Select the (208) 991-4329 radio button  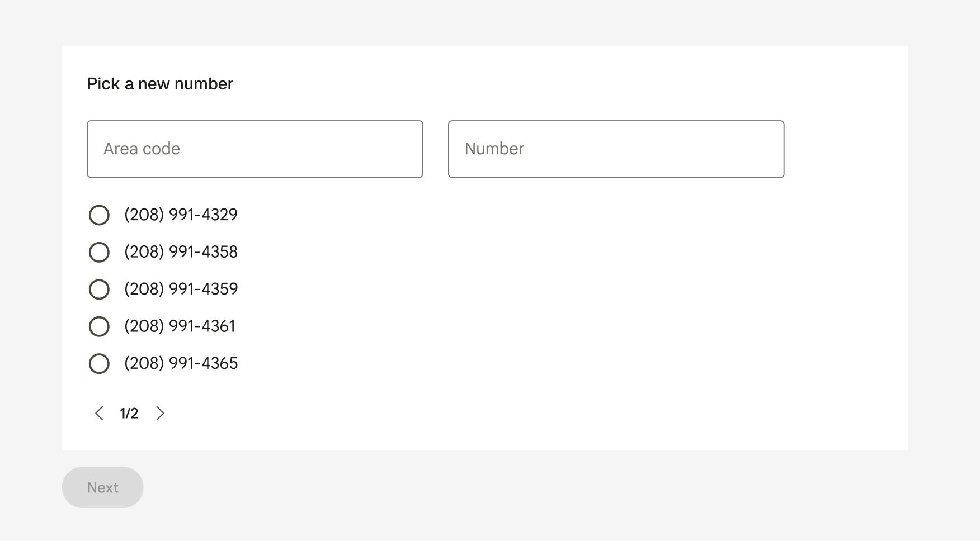click(x=99, y=215)
